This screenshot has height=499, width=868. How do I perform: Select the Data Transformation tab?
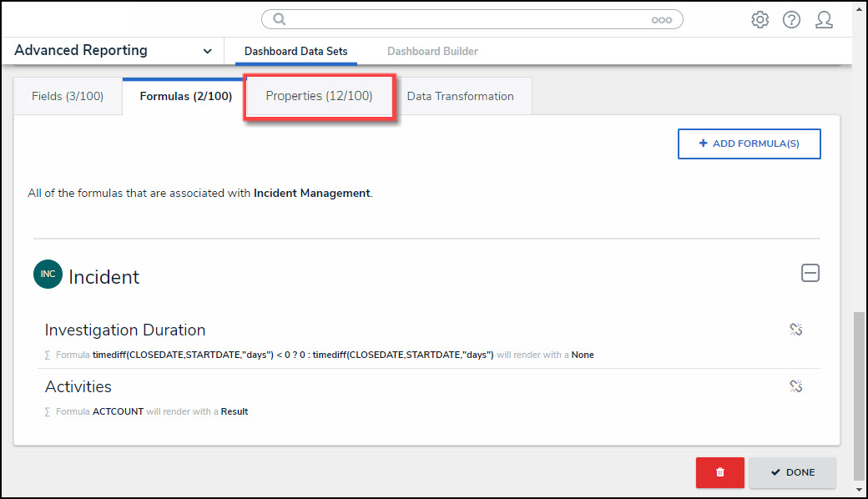coord(460,96)
